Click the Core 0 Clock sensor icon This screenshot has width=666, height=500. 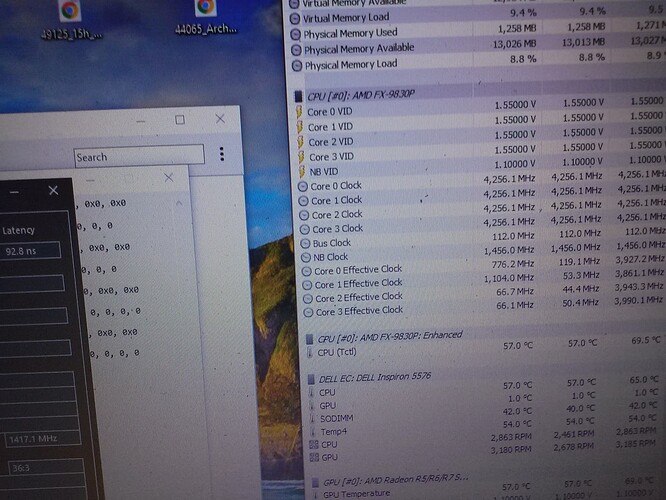tap(302, 186)
